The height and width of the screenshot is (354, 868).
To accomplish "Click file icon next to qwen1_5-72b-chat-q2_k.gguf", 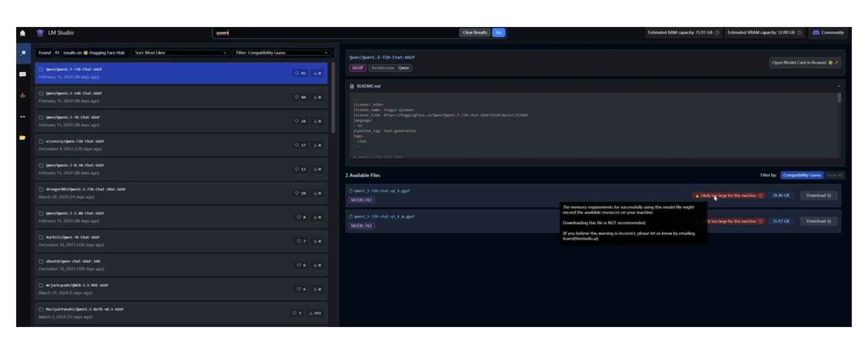I will point(351,191).
